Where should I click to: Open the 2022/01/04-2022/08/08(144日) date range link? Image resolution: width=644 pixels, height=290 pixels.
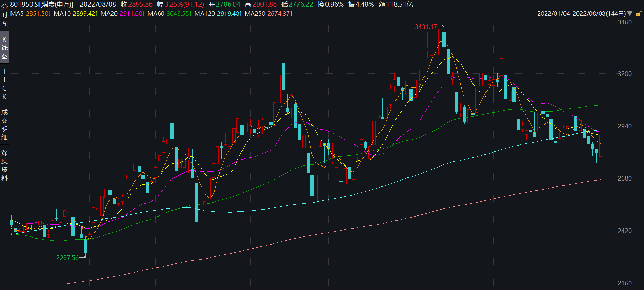point(582,14)
